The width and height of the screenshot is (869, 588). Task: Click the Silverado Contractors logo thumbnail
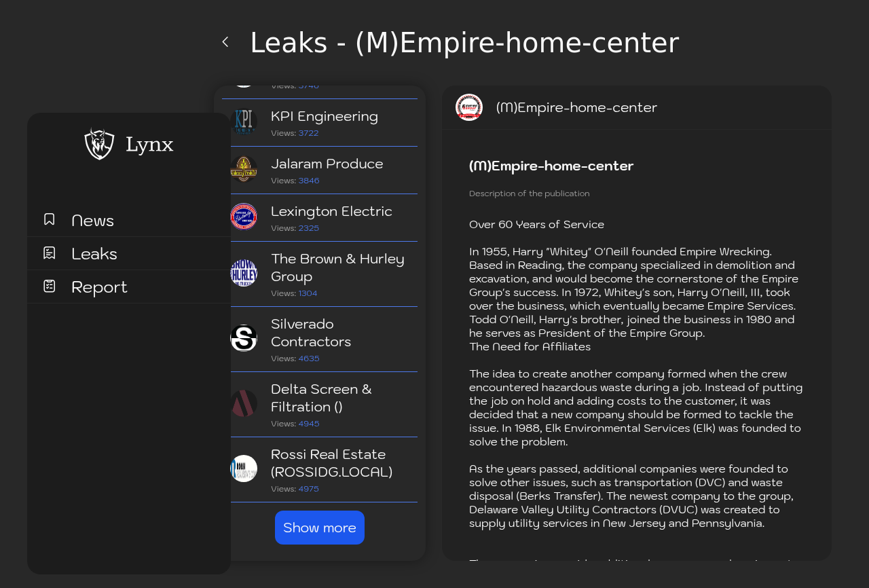(x=244, y=339)
